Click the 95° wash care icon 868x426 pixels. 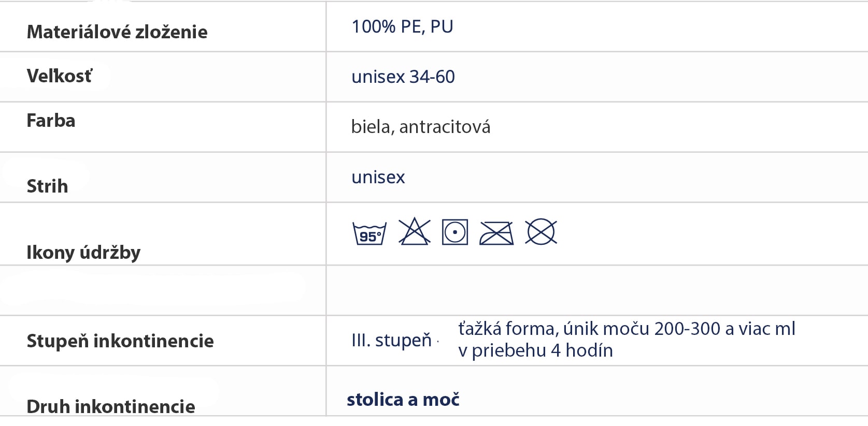click(369, 233)
